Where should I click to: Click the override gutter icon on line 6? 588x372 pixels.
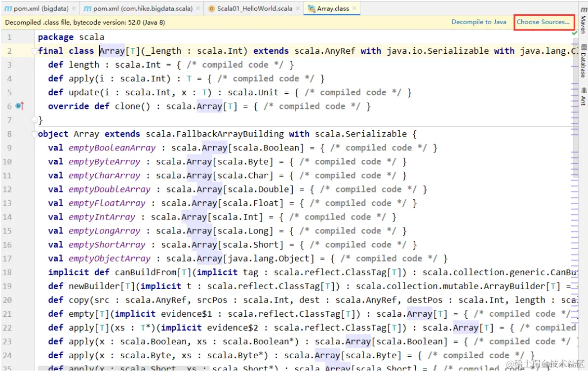19,106
